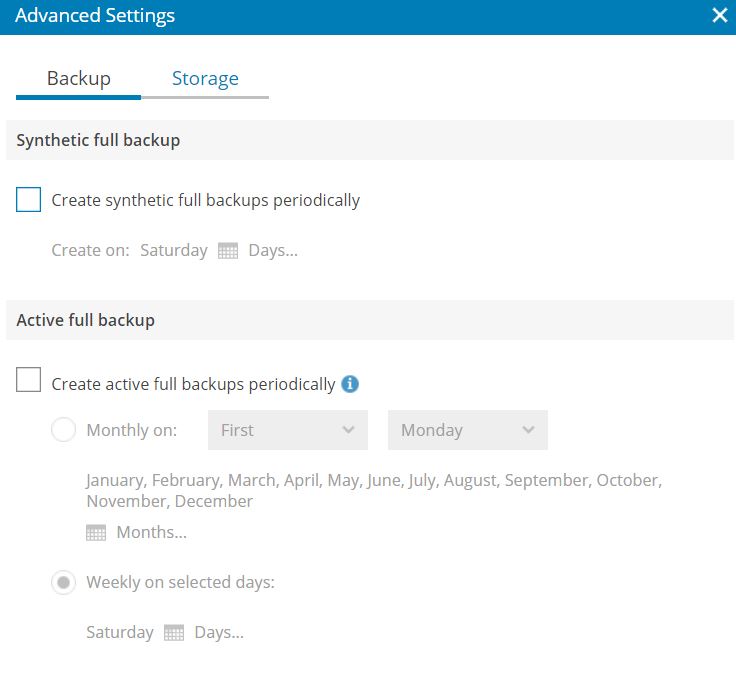Click the Create active full backups periodically label
The height and width of the screenshot is (691, 736).
pos(193,384)
